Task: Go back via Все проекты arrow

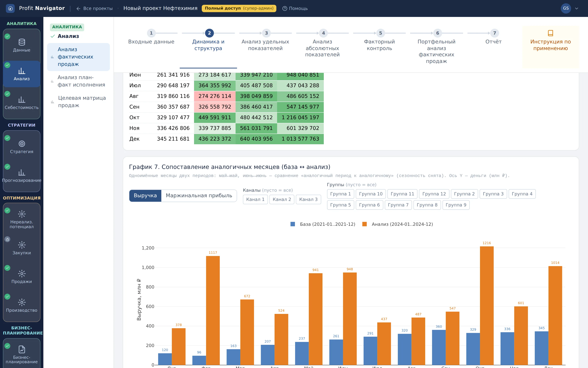Action: pyautogui.click(x=94, y=8)
